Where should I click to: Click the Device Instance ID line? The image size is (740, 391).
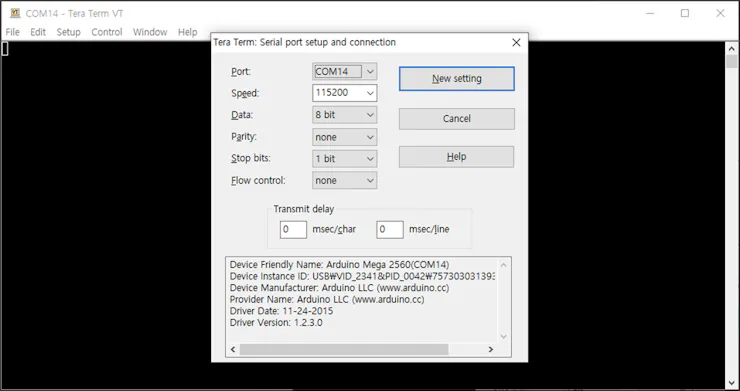[362, 276]
